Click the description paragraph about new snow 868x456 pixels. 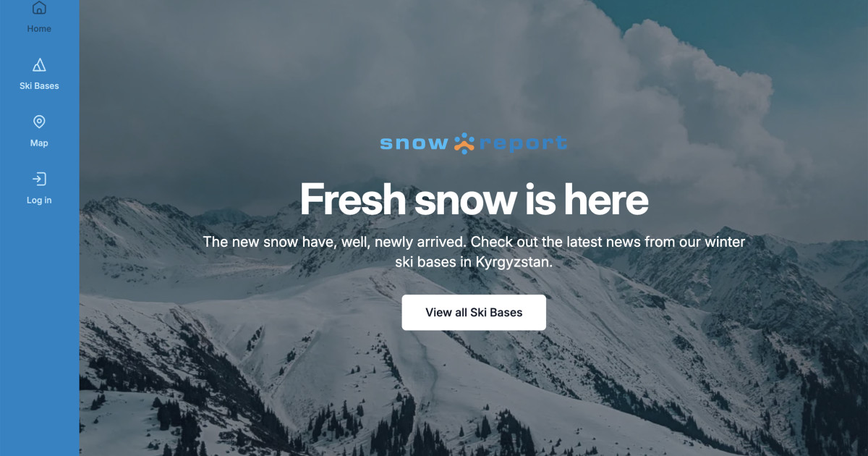(x=474, y=252)
